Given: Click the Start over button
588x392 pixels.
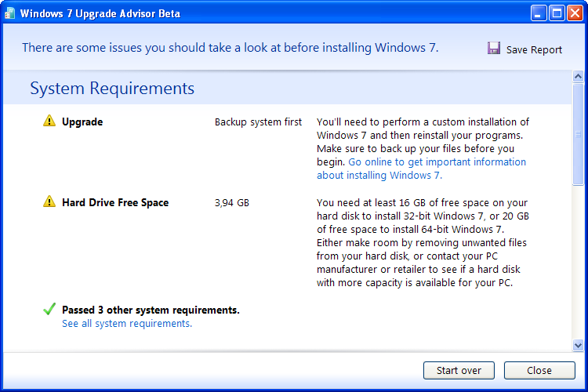Looking at the screenshot, I should pyautogui.click(x=459, y=371).
